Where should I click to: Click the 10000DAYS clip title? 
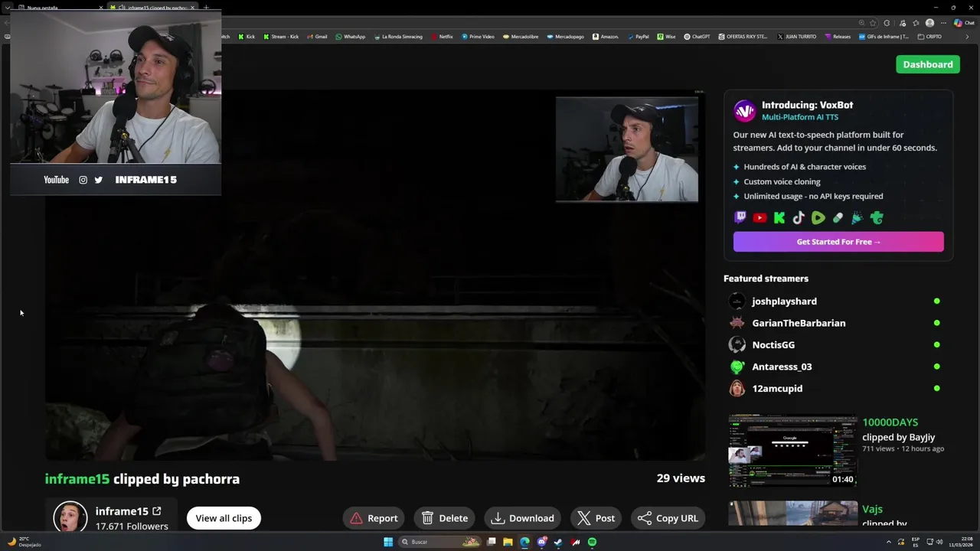(x=890, y=422)
